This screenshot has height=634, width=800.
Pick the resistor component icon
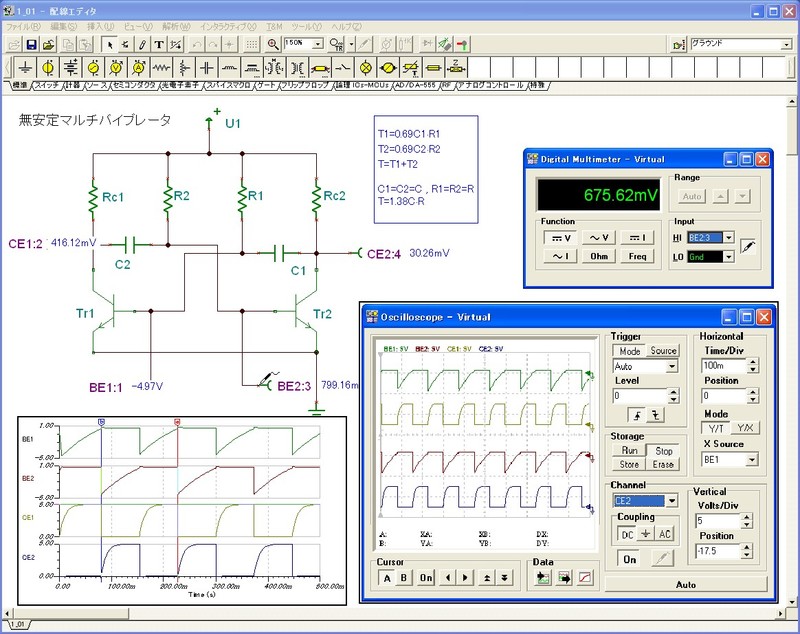point(163,67)
